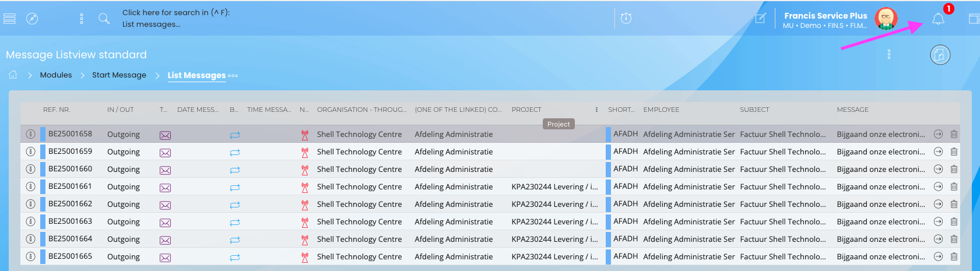Image resolution: width=980 pixels, height=271 pixels.
Task: Open arrow button for row BE25001661
Action: coord(938,186)
